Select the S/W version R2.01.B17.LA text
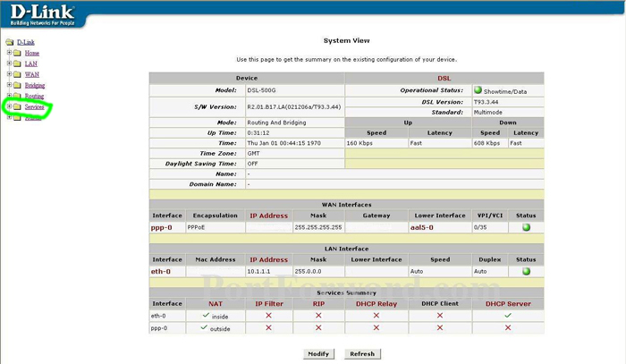The width and height of the screenshot is (626, 364). [x=294, y=107]
